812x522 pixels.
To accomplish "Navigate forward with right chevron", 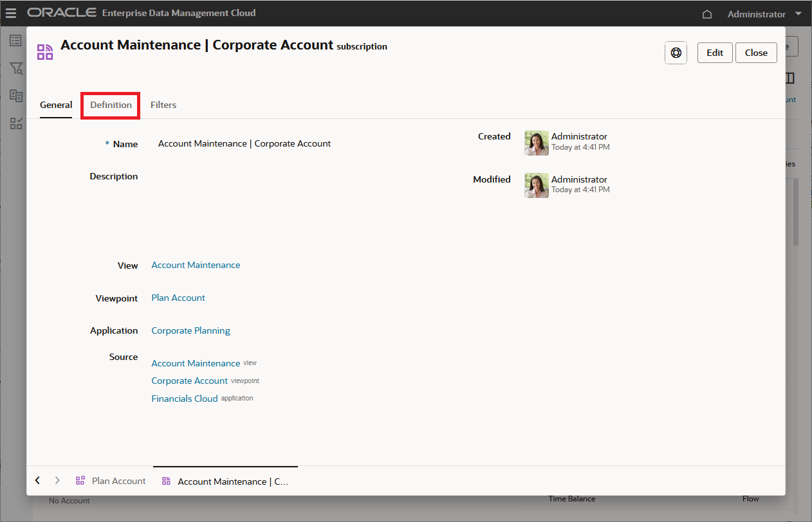I will pyautogui.click(x=57, y=480).
